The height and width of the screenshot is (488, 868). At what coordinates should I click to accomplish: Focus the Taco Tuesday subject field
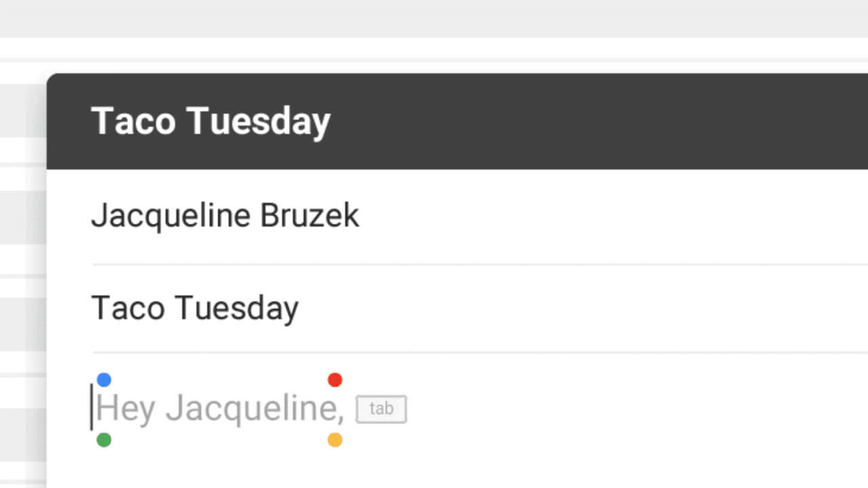[475, 308]
